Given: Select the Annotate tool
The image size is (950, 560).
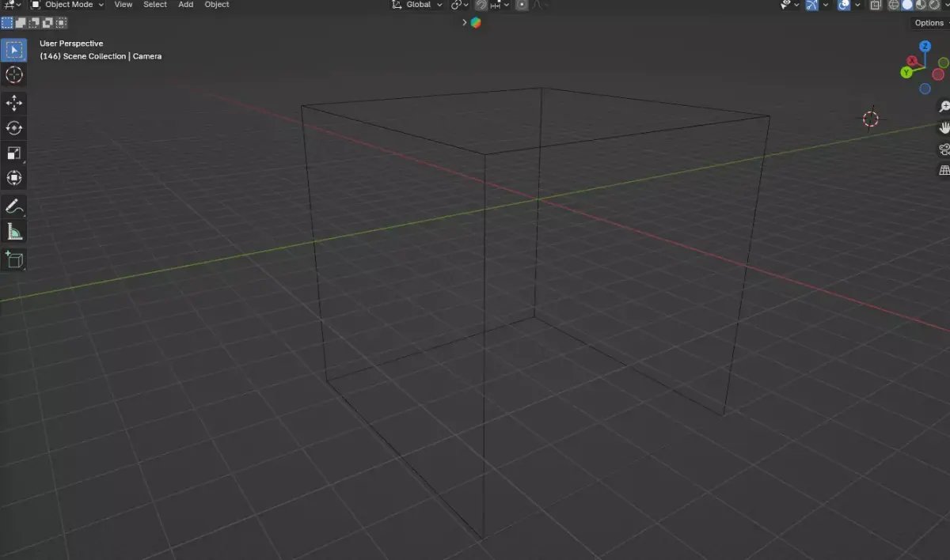Looking at the screenshot, I should pyautogui.click(x=14, y=206).
